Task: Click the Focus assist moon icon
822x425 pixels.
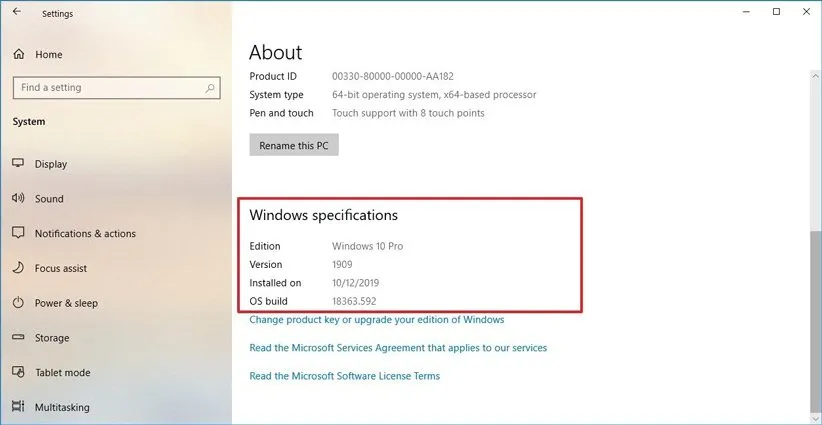Action: (x=18, y=268)
